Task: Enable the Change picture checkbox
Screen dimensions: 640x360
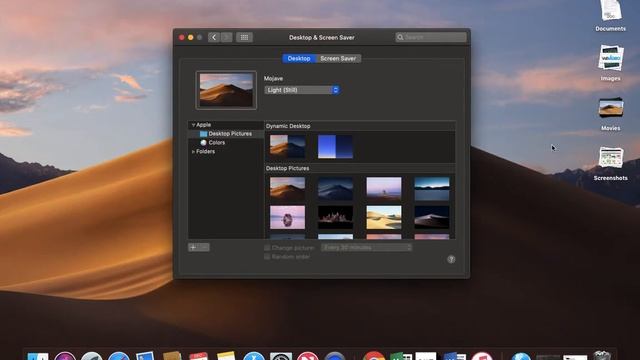Action: [x=267, y=248]
